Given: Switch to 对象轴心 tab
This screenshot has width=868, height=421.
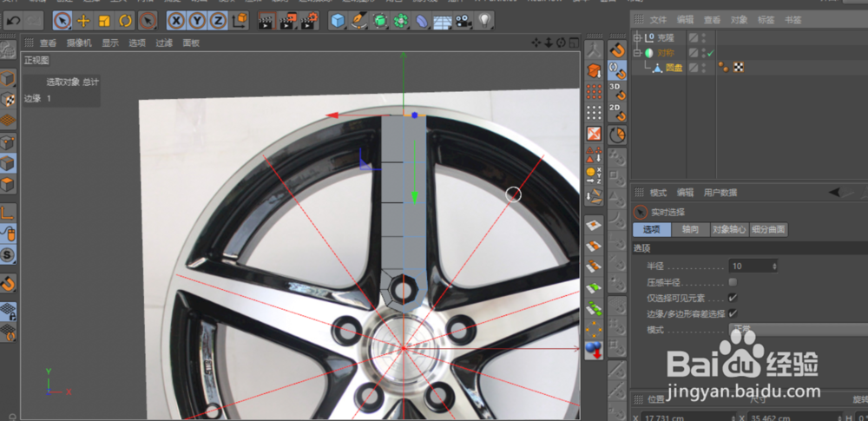Looking at the screenshot, I should point(730,229).
